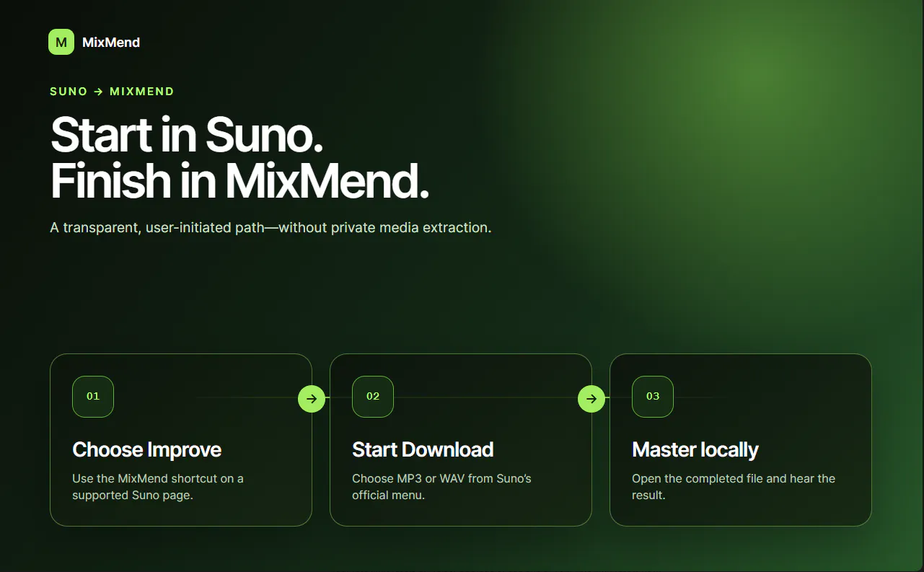Click 'Open the completed file' description text
This screenshot has width=924, height=572.
734,487
